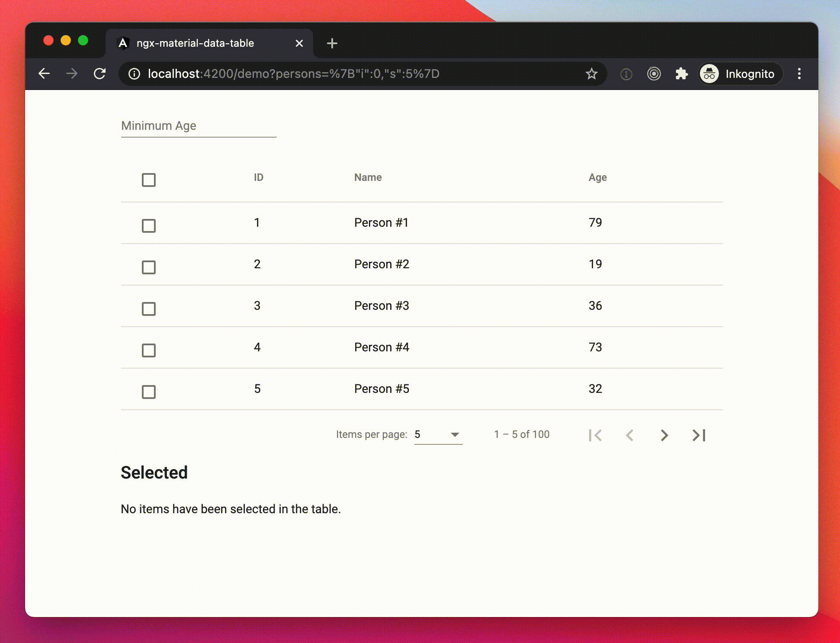
Task: Toggle the select-all header checkbox
Action: [x=149, y=180]
